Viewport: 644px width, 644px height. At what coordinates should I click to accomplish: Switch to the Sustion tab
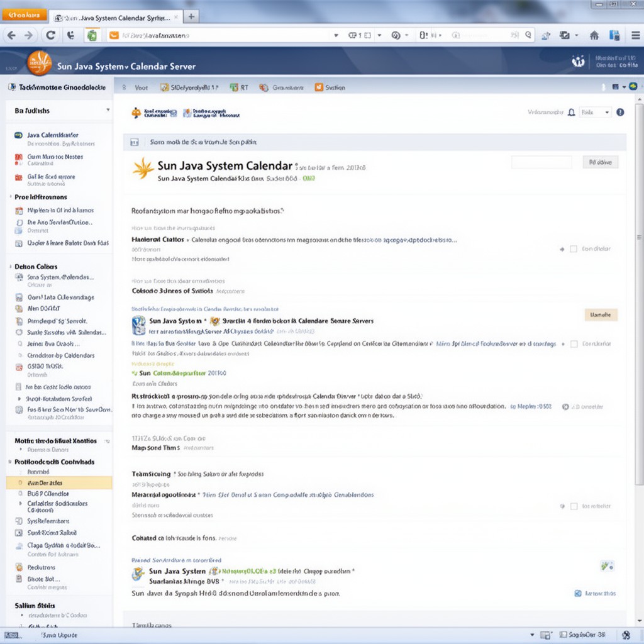pyautogui.click(x=330, y=87)
